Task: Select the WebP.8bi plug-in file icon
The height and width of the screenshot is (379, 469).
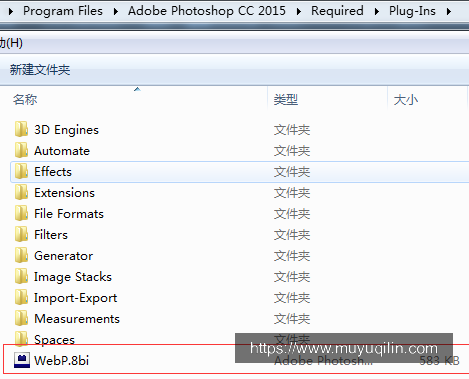Action: click(x=22, y=360)
